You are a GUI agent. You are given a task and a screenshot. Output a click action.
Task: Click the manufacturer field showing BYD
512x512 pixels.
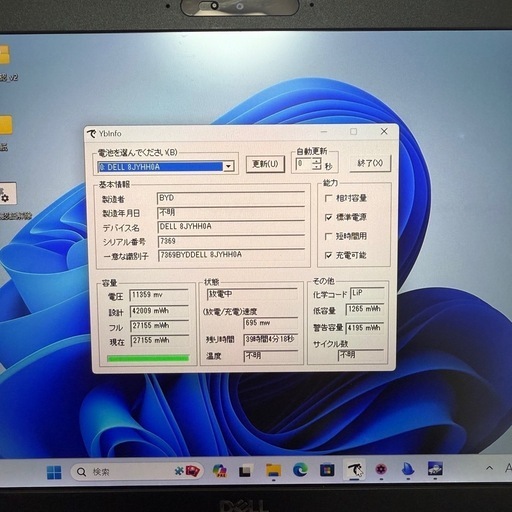coord(231,198)
